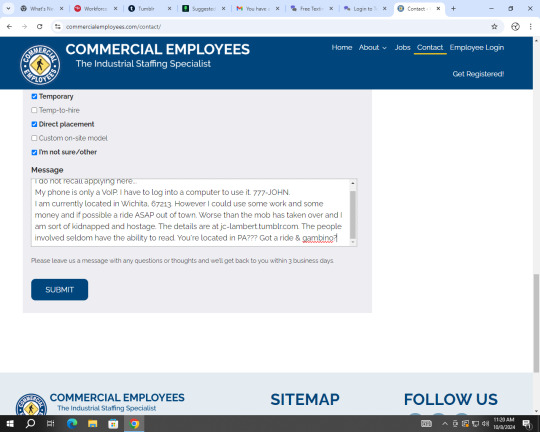540x432 pixels.
Task: Open Windows taskbar search
Action: 30,423
